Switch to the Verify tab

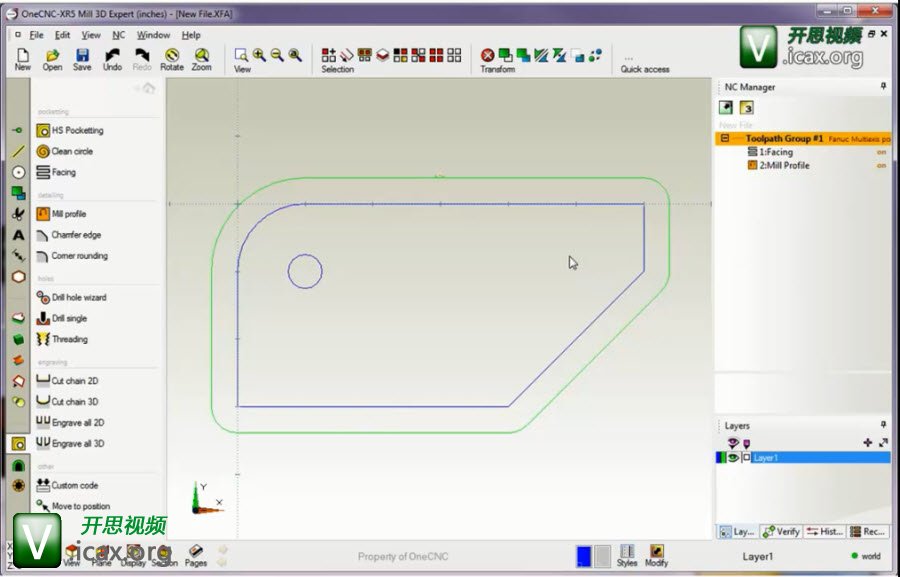(781, 532)
